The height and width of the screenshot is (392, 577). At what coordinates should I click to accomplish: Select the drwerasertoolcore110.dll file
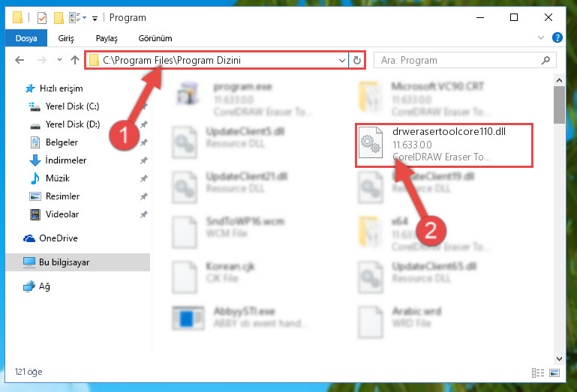coord(443,145)
